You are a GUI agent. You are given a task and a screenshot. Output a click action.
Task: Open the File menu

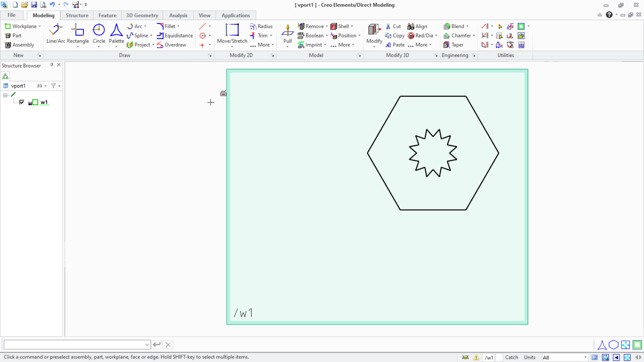[x=11, y=15]
